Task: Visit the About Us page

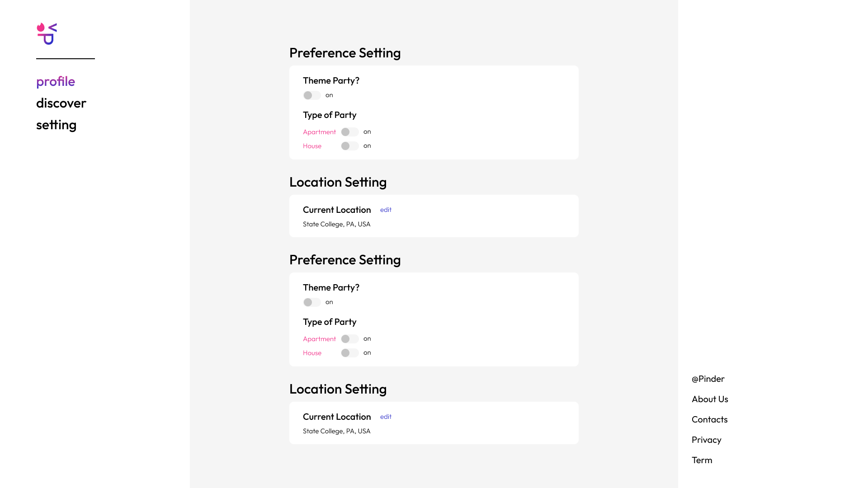Action: click(x=710, y=399)
